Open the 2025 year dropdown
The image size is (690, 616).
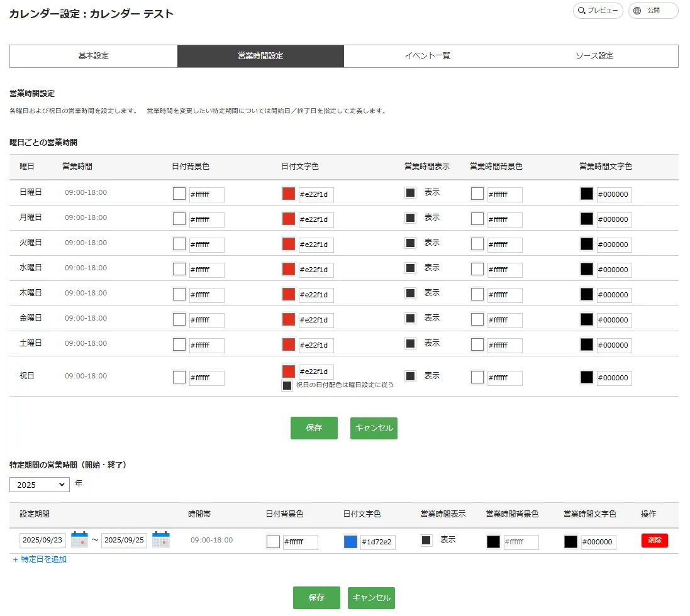coord(40,485)
